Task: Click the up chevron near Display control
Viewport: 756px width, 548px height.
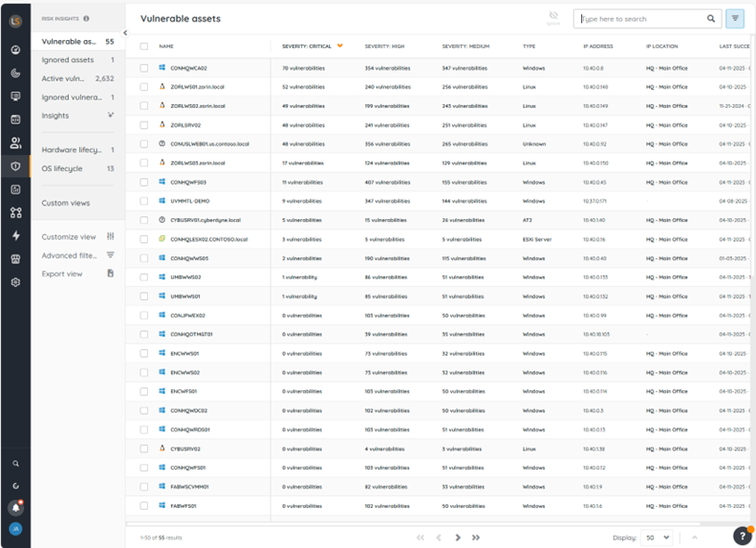Action: (x=694, y=537)
